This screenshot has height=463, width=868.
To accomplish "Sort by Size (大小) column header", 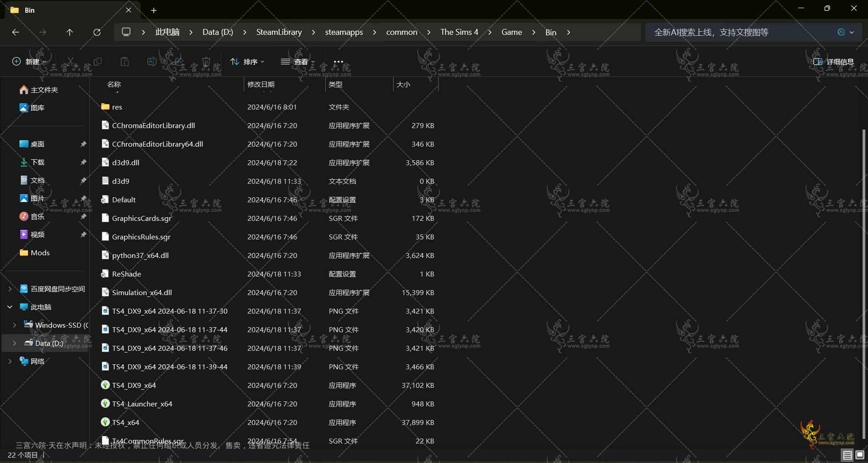I will [x=403, y=84].
